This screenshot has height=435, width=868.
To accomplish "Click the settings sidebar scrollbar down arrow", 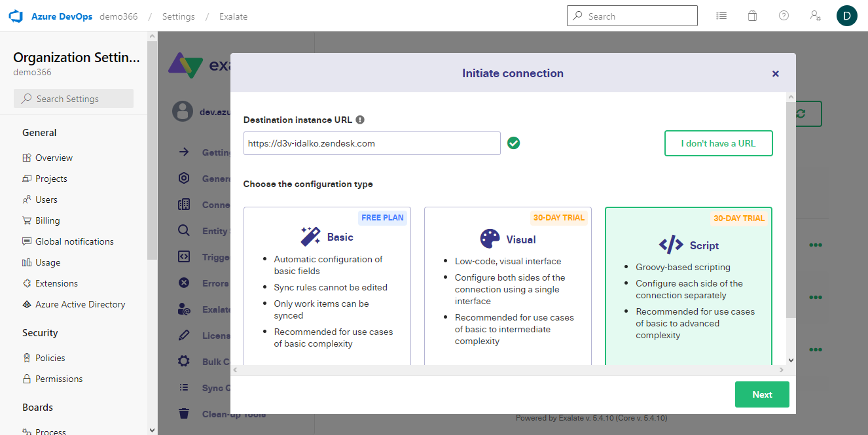I will pyautogui.click(x=153, y=430).
